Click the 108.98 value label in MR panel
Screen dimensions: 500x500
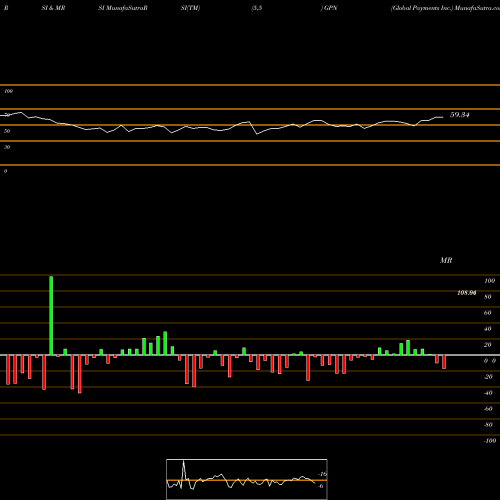pos(467,293)
